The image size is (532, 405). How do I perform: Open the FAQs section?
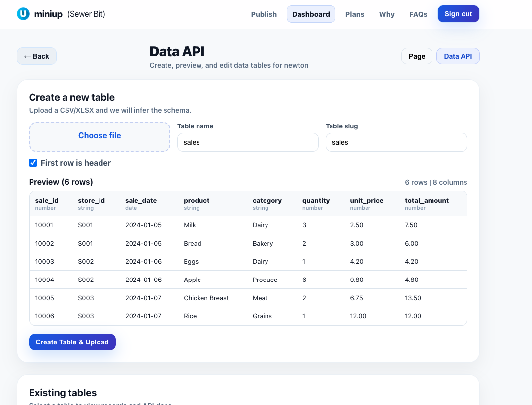[418, 14]
